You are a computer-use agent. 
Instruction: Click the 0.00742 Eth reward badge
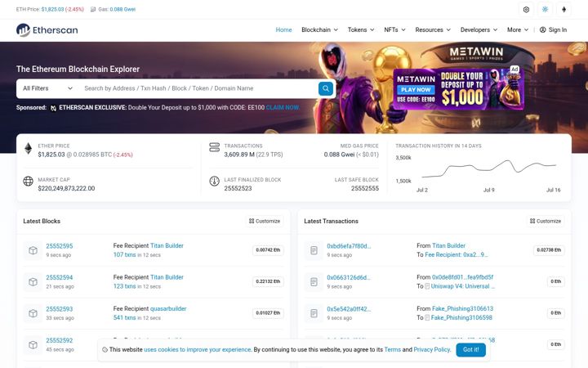pos(268,250)
